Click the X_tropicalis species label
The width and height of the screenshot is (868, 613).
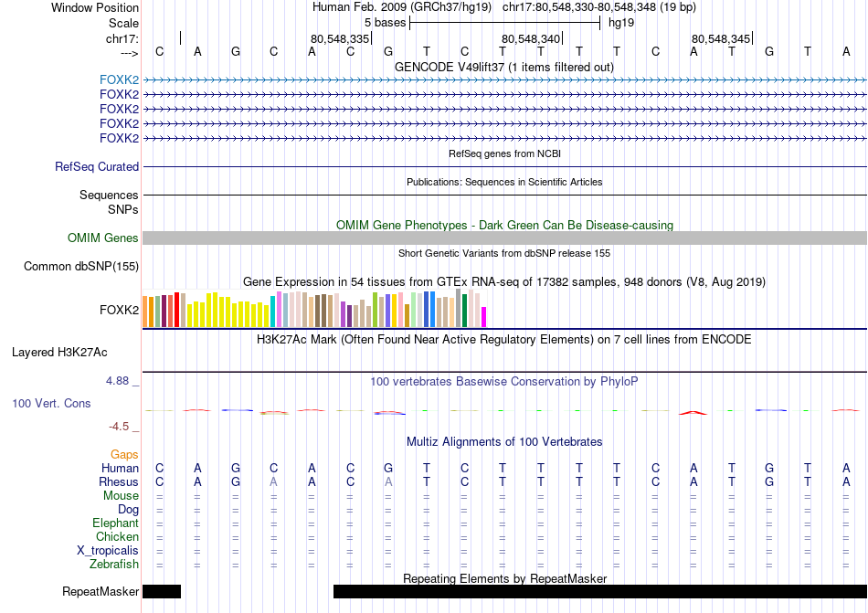tap(108, 551)
